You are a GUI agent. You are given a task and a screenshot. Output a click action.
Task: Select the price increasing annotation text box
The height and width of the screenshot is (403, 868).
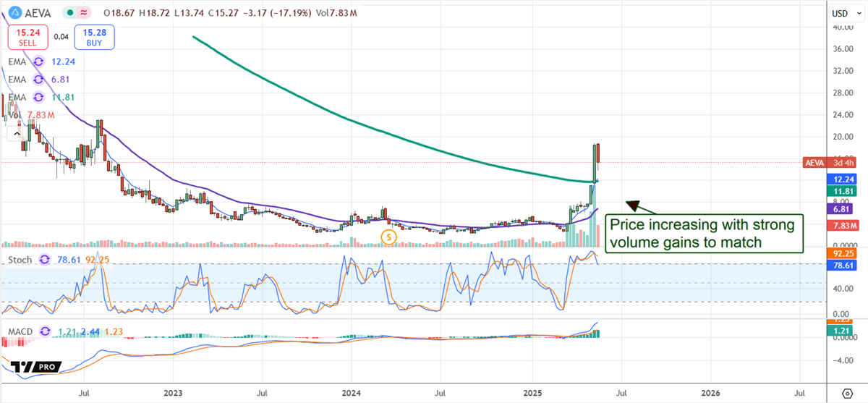(x=705, y=234)
